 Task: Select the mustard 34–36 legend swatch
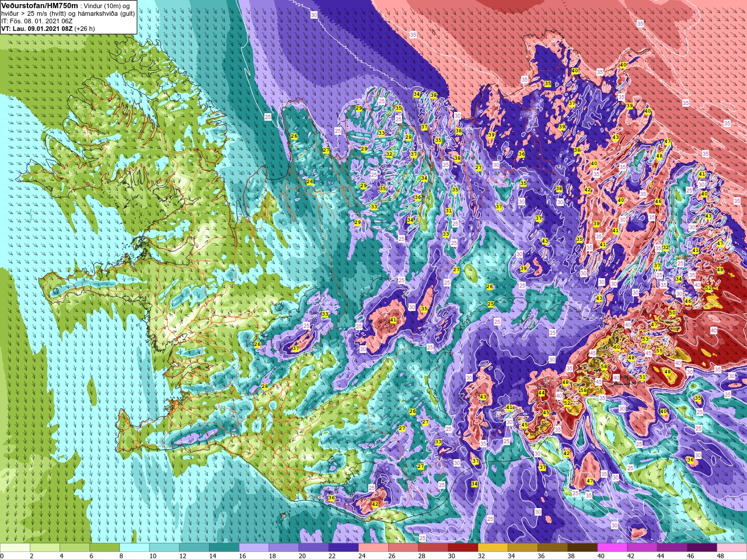[x=522, y=548]
